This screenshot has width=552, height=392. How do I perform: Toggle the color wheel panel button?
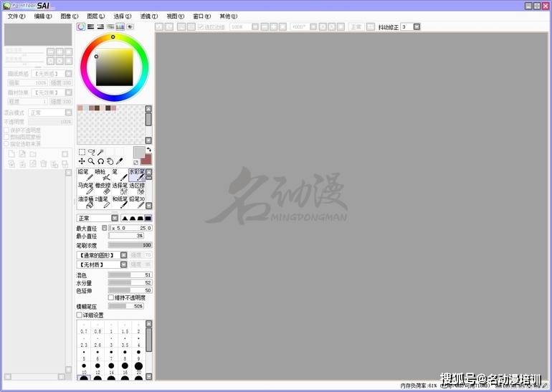click(81, 27)
